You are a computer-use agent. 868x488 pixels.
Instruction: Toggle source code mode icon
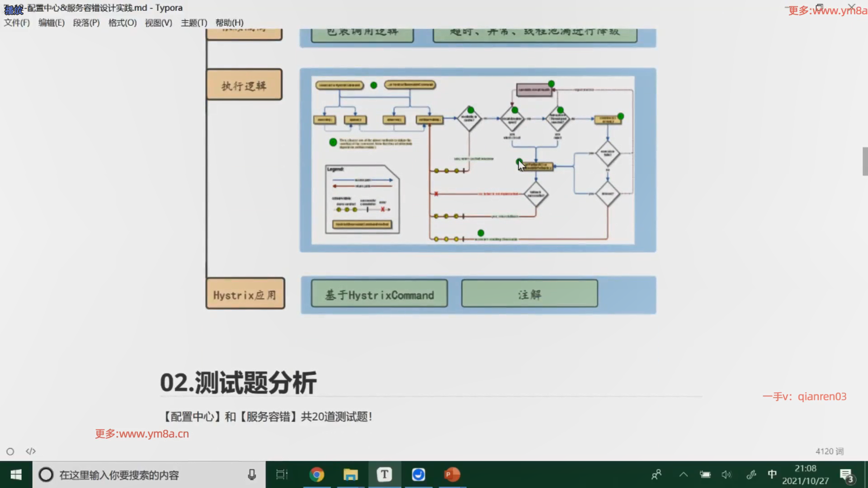(x=31, y=451)
